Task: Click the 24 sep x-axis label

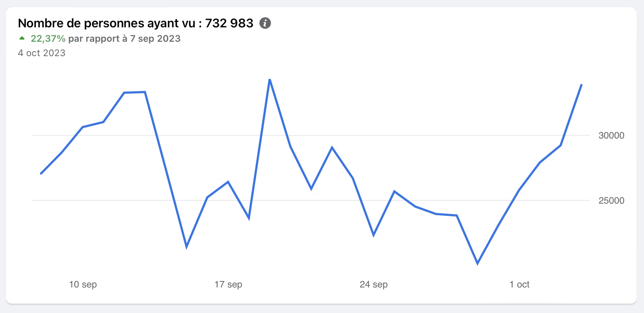Action: click(x=373, y=284)
